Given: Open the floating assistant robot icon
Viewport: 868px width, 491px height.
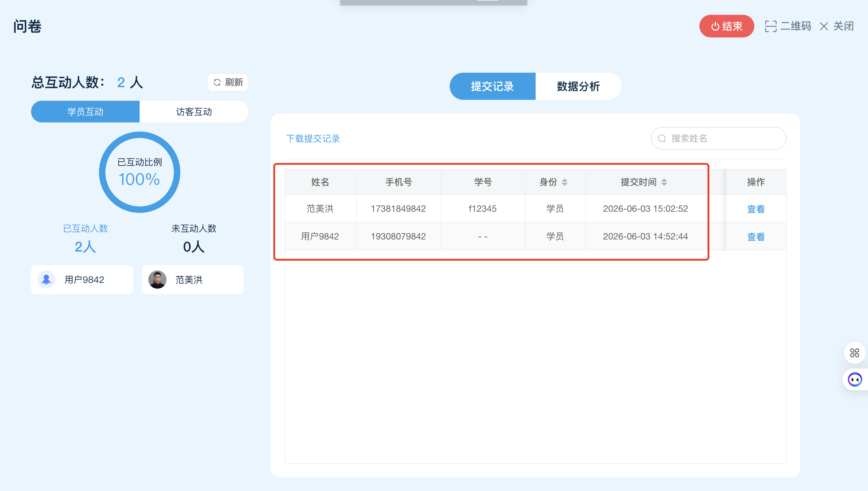Looking at the screenshot, I should (x=855, y=380).
